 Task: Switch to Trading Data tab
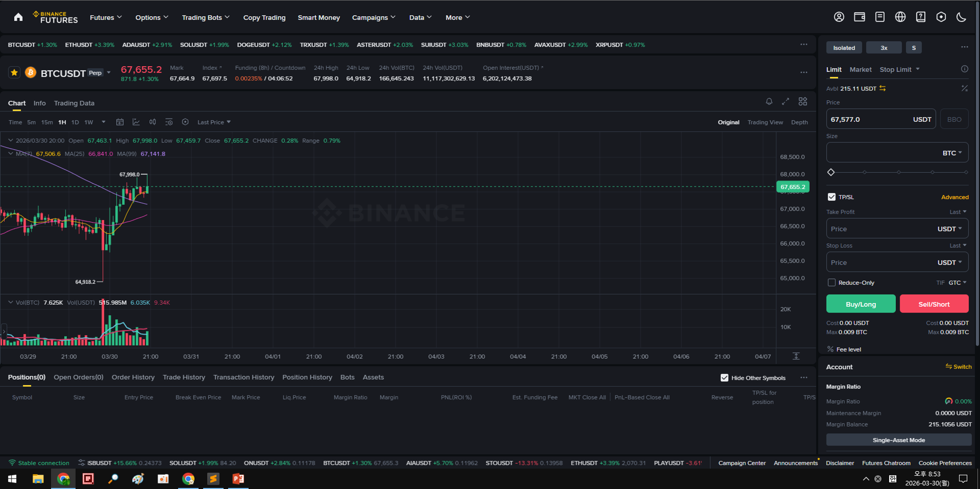pyautogui.click(x=74, y=103)
